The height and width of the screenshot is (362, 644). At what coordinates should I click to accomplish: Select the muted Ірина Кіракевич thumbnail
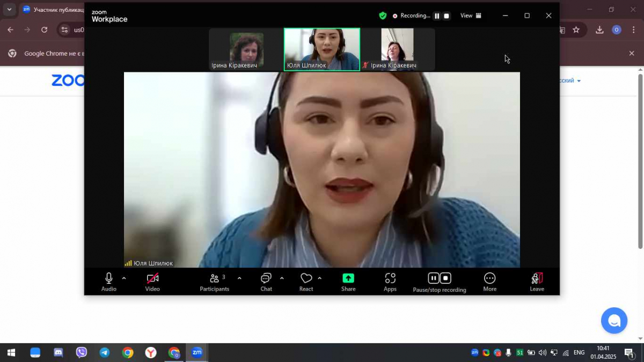click(x=398, y=49)
